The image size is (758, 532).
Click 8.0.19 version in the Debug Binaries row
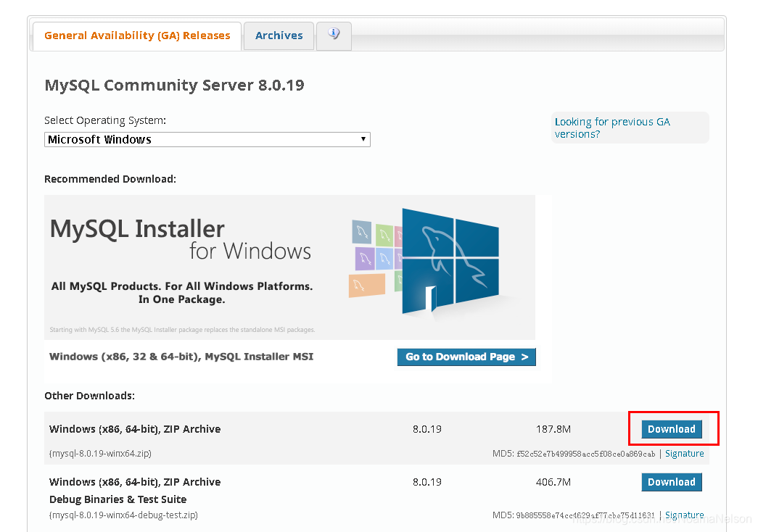coord(427,482)
